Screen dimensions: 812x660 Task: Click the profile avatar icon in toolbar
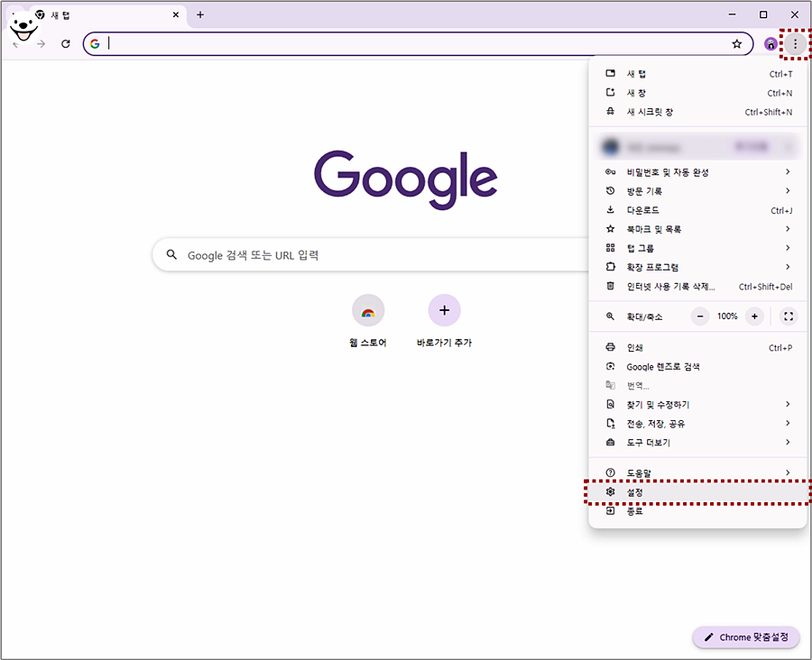coord(770,44)
